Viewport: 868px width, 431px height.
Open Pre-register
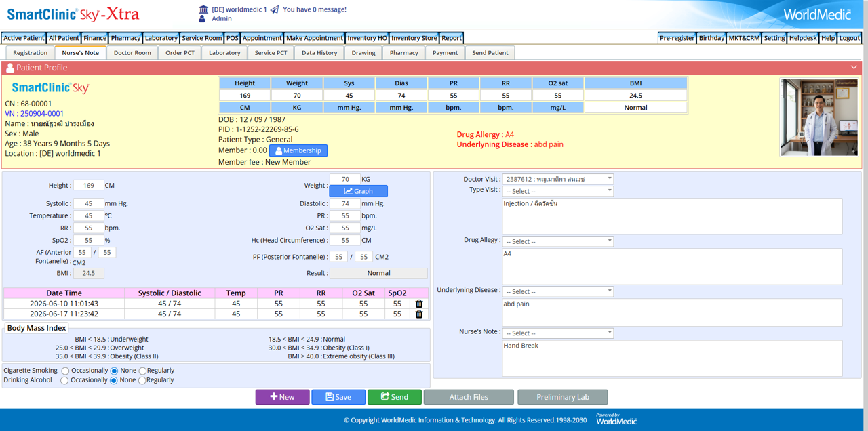pyautogui.click(x=677, y=38)
